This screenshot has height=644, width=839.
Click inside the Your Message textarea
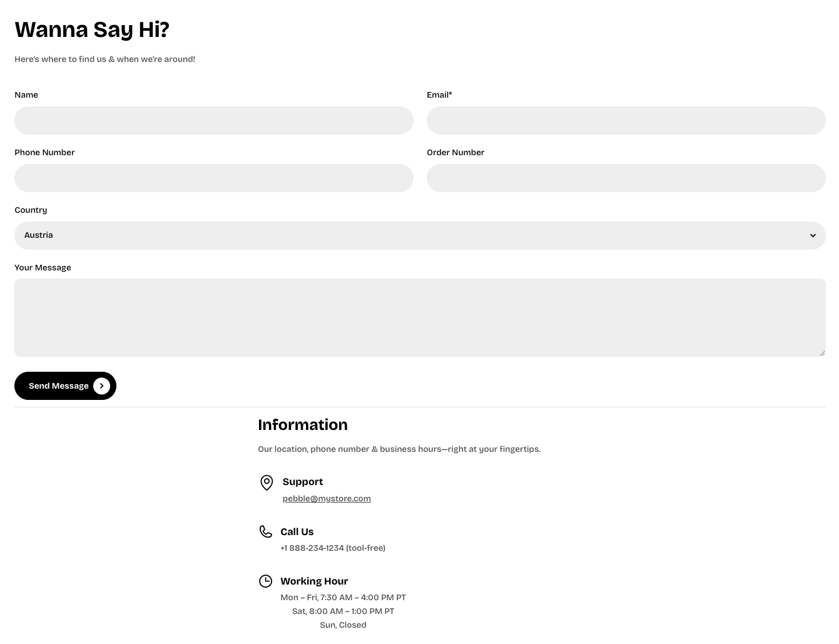click(419, 317)
